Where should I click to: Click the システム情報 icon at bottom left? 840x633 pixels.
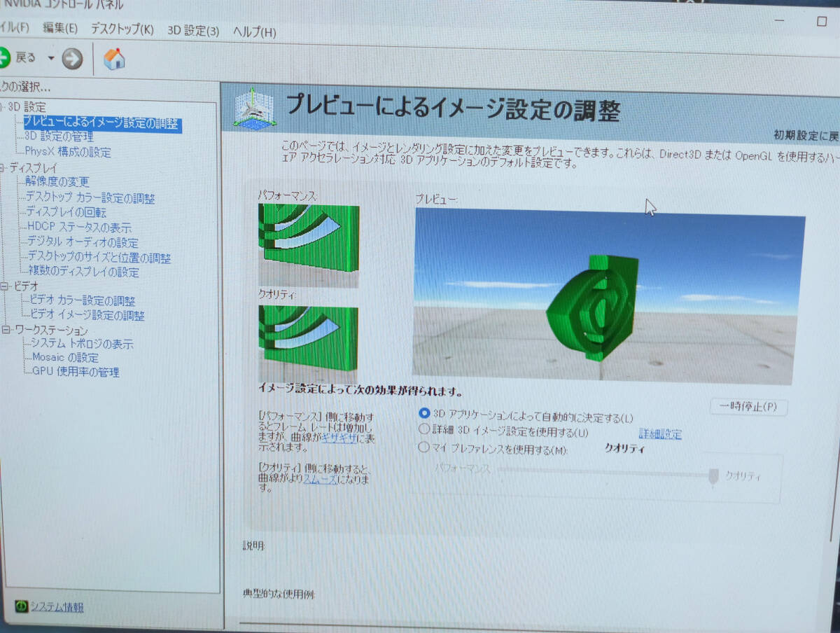pos(21,606)
